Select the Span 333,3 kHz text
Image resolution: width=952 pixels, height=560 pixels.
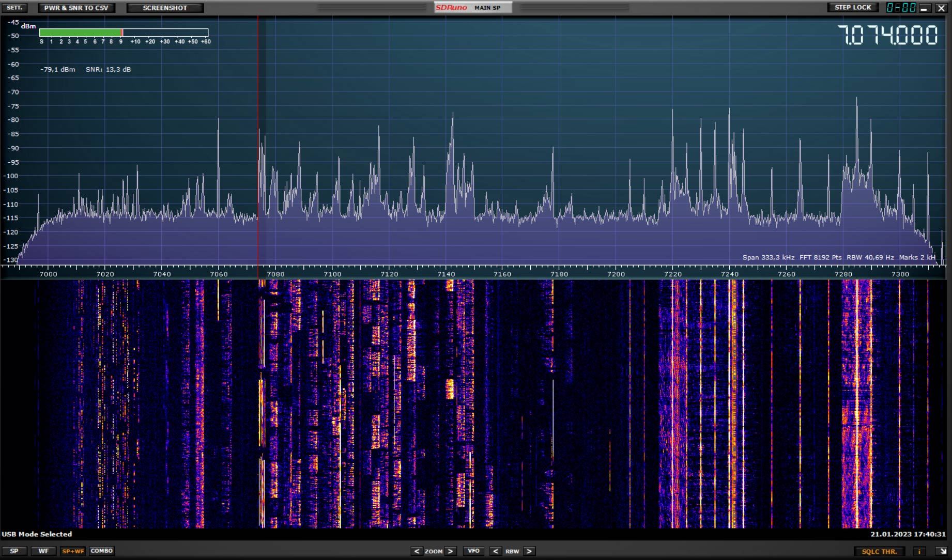coord(769,257)
